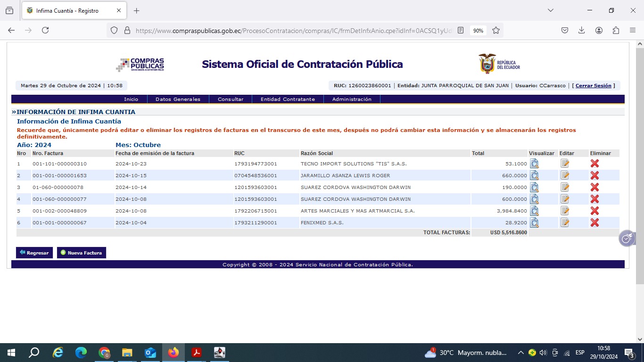The image size is (644, 362).
Task: Open the Entidad Contratante menu
Action: (x=288, y=99)
